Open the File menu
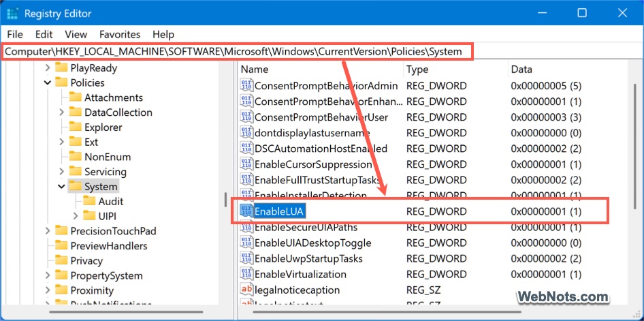Screen dimensions: 644x321 15,34
